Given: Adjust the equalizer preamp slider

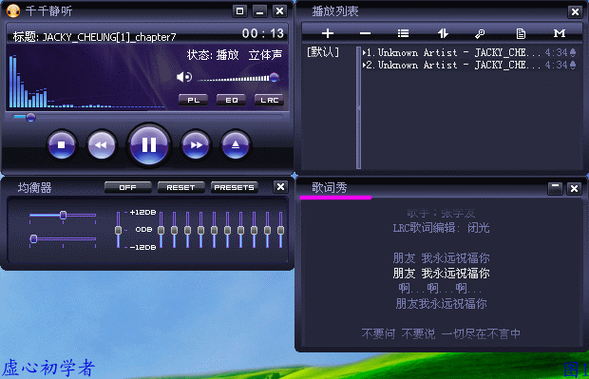Looking at the screenshot, I should pos(118,230).
